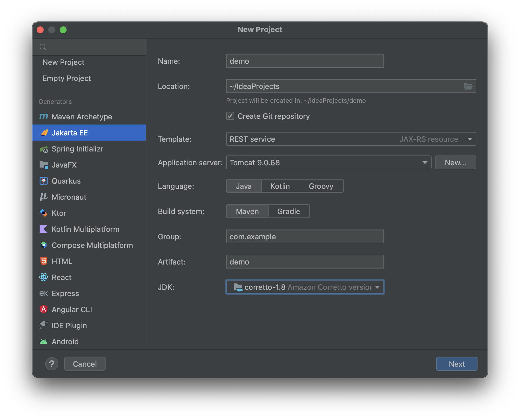Select Kotlin as the language

pyautogui.click(x=280, y=186)
